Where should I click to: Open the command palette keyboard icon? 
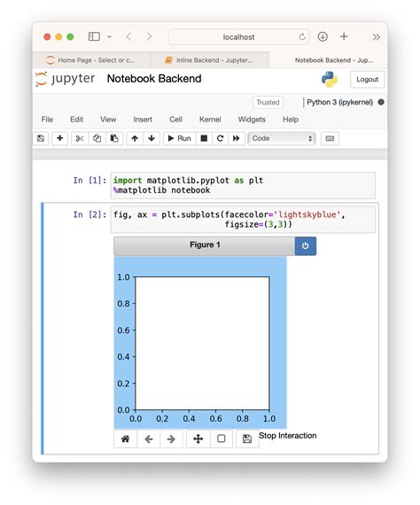(330, 138)
